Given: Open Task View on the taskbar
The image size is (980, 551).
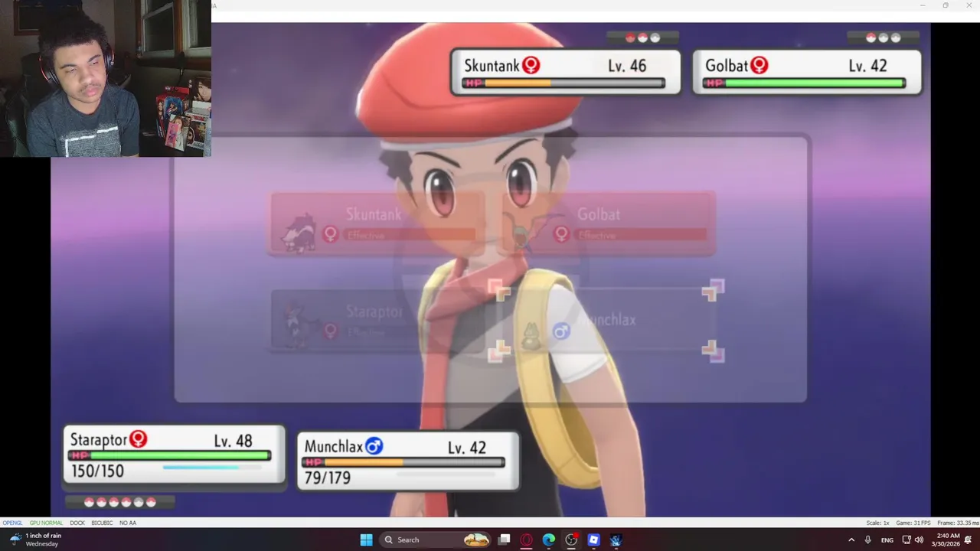Looking at the screenshot, I should [x=504, y=540].
